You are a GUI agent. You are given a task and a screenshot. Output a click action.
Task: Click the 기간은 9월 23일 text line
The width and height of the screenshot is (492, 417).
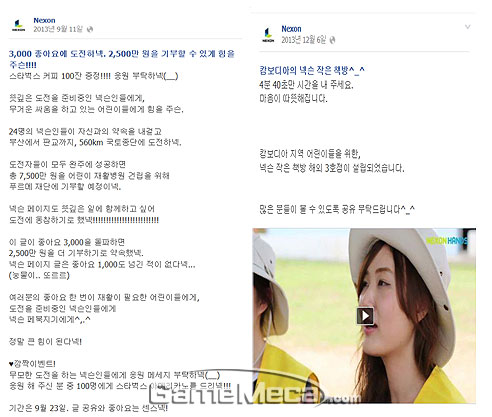88,408
